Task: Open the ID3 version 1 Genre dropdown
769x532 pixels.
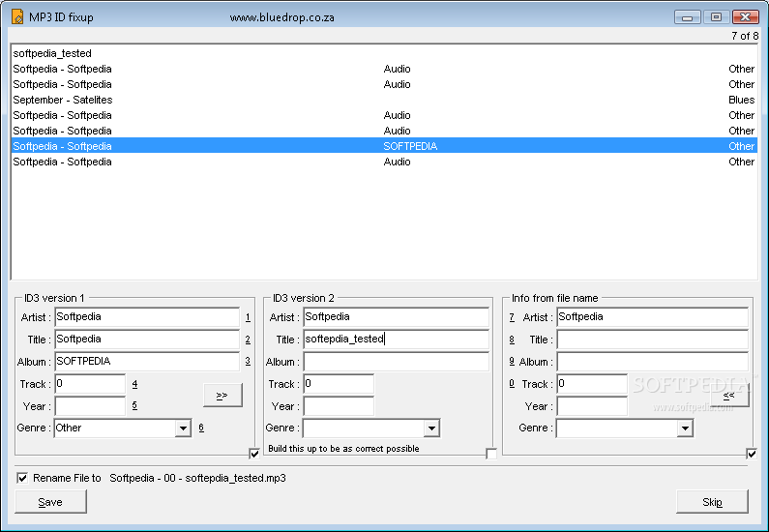Action: point(184,429)
